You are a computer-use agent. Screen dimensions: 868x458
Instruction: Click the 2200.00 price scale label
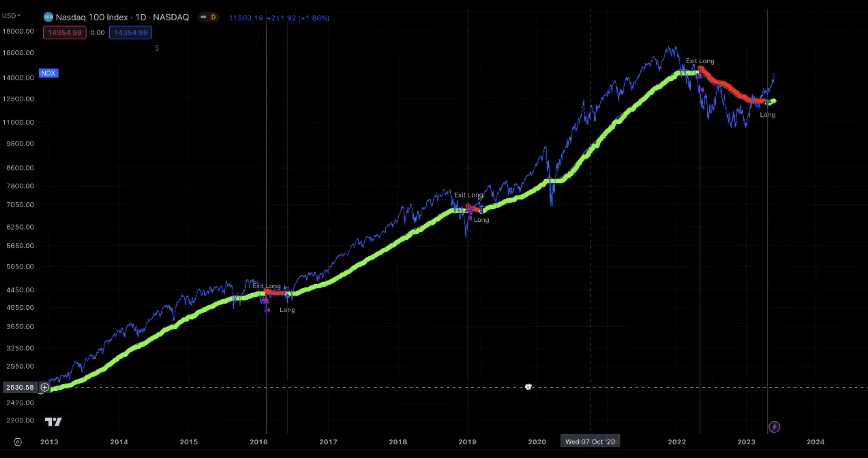click(x=20, y=421)
